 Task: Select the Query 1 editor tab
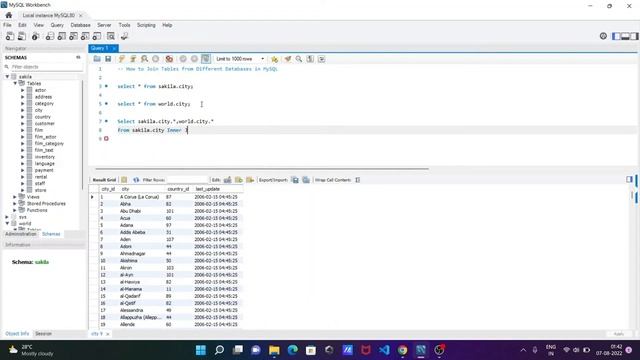click(x=100, y=48)
